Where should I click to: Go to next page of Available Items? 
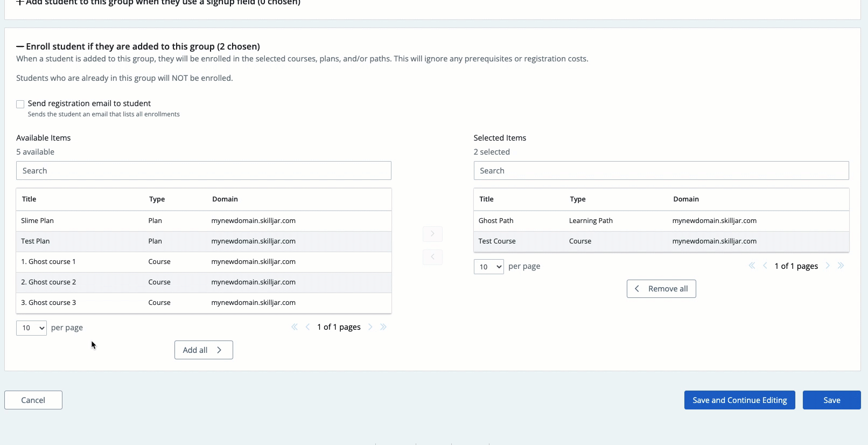coord(370,327)
